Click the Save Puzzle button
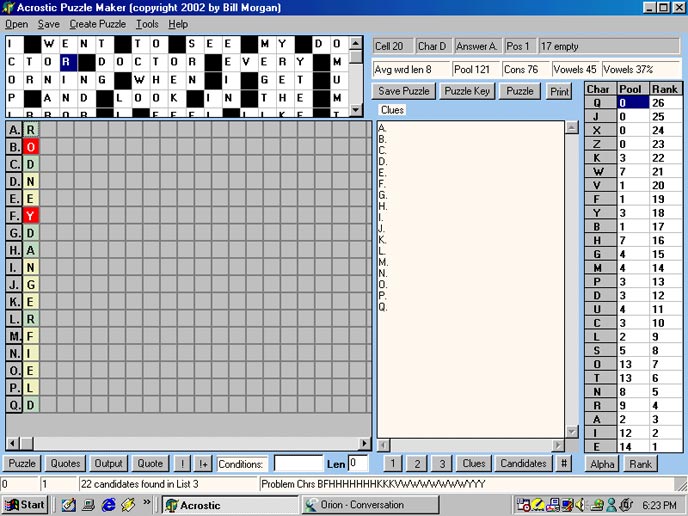 coord(404,91)
